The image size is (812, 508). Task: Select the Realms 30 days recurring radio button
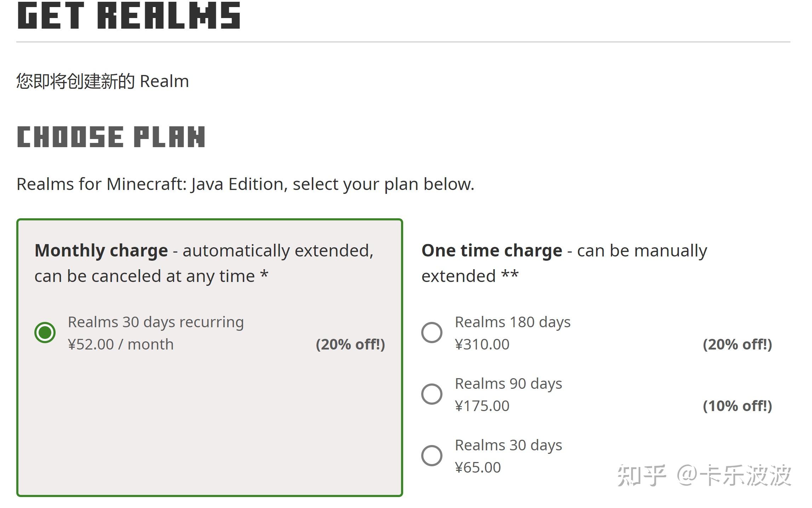click(x=45, y=333)
